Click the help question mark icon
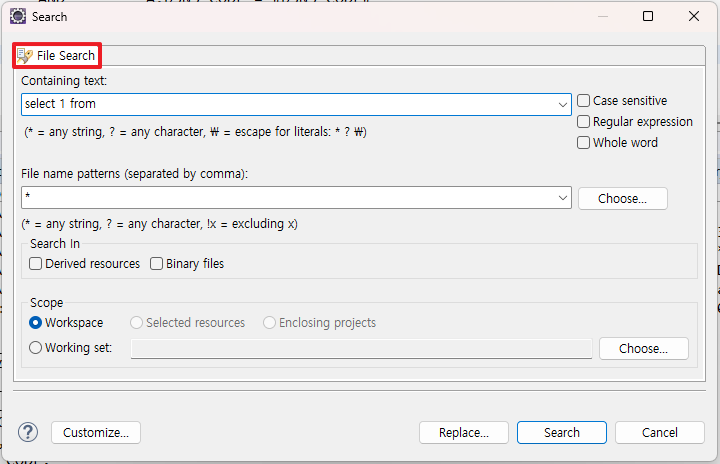 28,432
